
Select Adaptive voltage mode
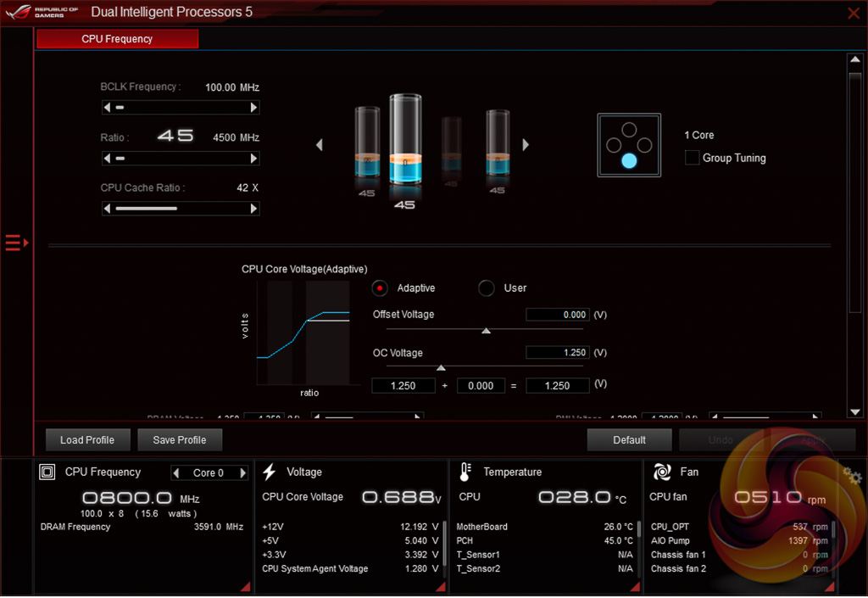tap(380, 288)
